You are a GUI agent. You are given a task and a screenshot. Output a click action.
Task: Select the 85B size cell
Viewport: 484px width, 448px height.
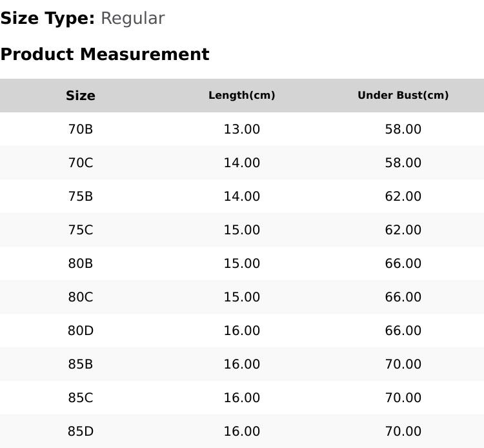click(81, 364)
